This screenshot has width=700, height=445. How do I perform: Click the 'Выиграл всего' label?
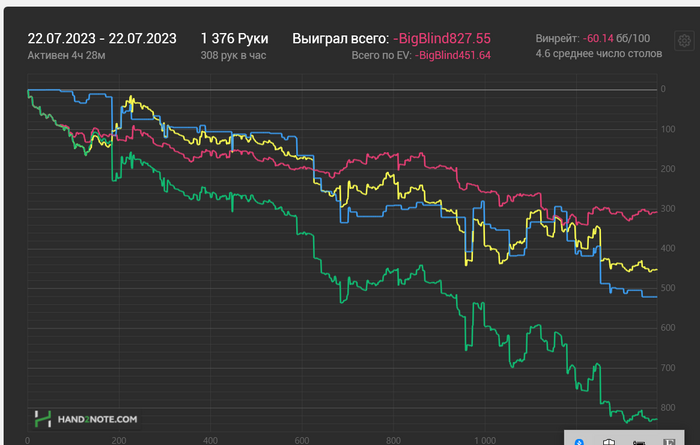341,38
